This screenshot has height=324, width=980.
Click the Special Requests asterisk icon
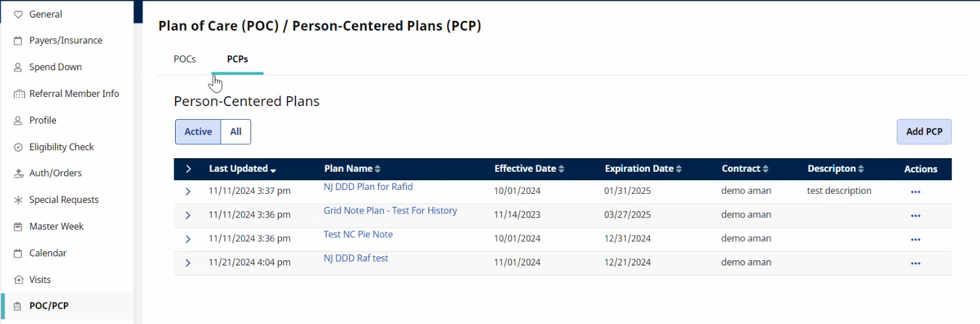pos(18,200)
